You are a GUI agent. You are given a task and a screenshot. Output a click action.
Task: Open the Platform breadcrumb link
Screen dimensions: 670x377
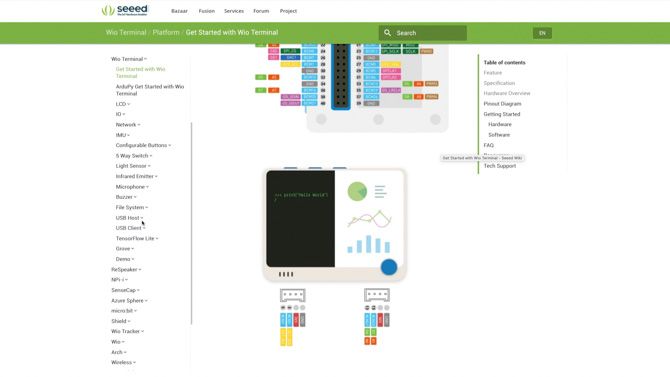tap(166, 32)
